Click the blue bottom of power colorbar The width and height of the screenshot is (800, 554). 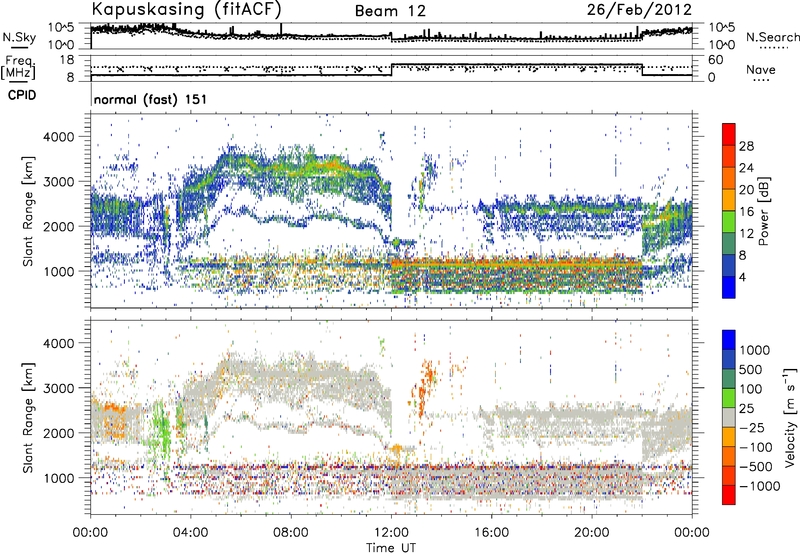click(x=729, y=290)
